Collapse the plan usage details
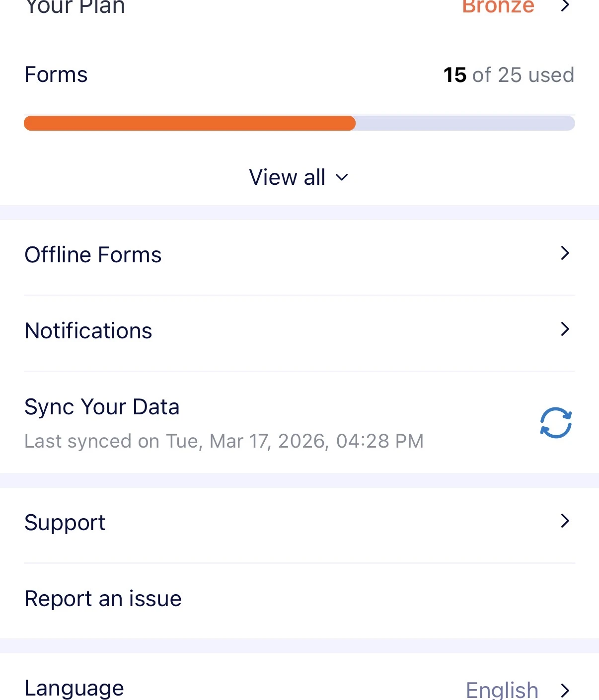Image resolution: width=599 pixels, height=700 pixels. [x=299, y=177]
